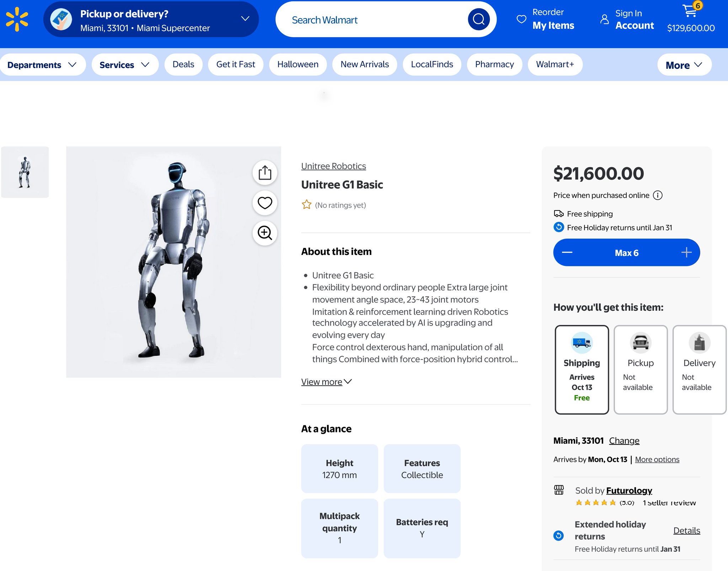Click the Sign In Account person icon
The height and width of the screenshot is (571, 728).
point(604,19)
